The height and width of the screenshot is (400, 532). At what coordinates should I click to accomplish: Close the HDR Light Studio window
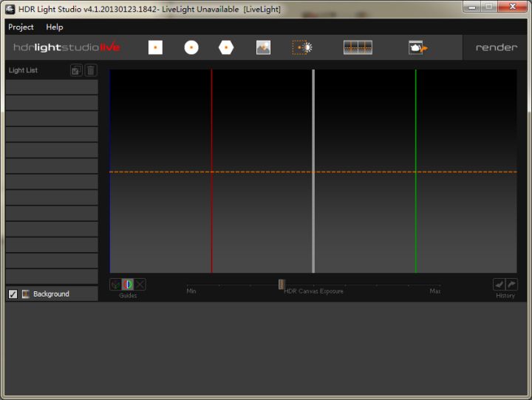pyautogui.click(x=512, y=7)
